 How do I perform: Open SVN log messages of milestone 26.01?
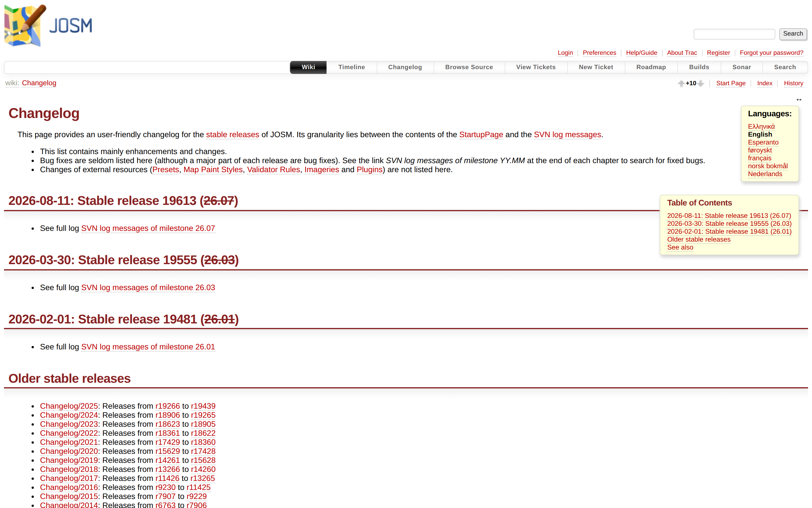(x=148, y=347)
